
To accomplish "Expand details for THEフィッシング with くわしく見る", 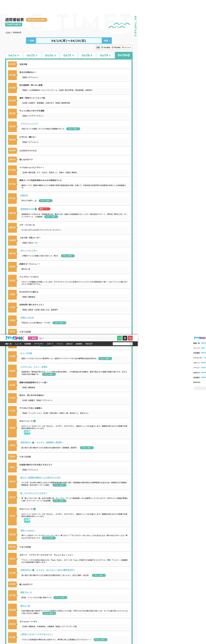I will pos(73,129).
